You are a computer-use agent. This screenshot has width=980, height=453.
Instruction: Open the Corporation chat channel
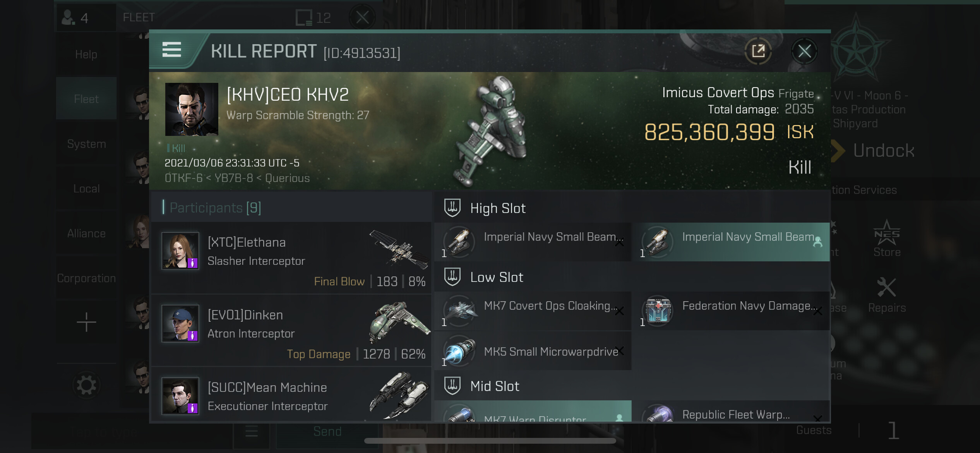(x=86, y=278)
